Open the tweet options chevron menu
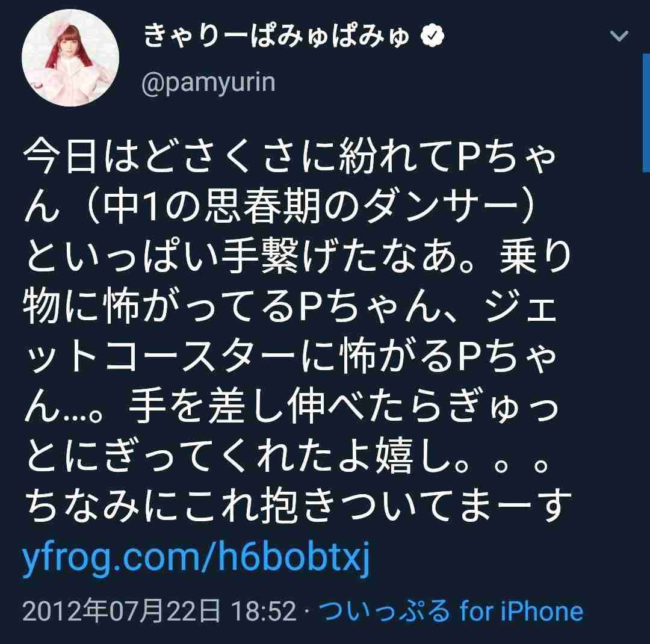 point(619,36)
